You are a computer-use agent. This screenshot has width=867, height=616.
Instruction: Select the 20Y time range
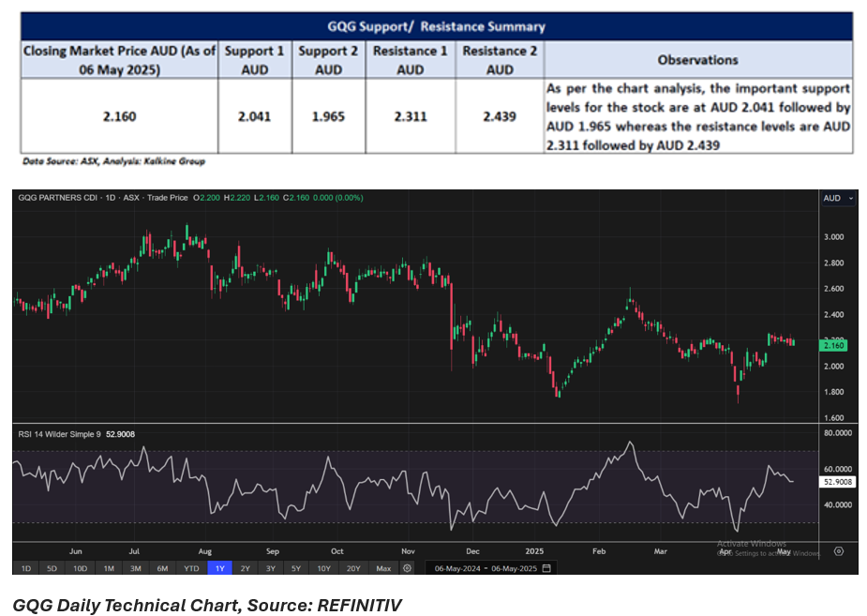coord(353,568)
